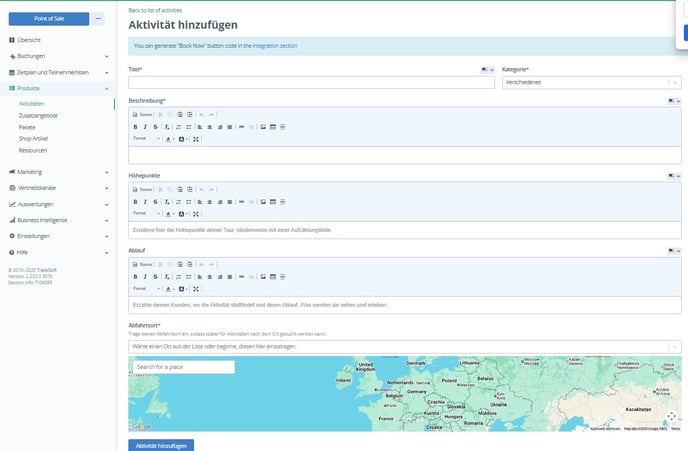Select Aktivitäten in sidebar
The width and height of the screenshot is (688, 451).
pos(32,104)
